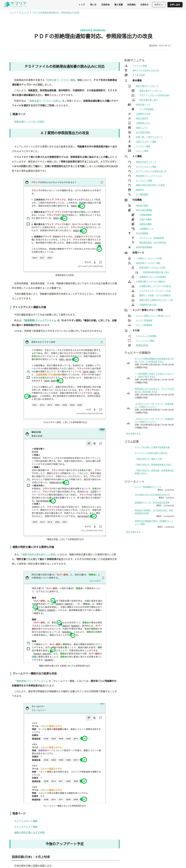
Task: Click the gavel icon beside 拒絶支援ワークフロー機能
Action: point(129,263)
